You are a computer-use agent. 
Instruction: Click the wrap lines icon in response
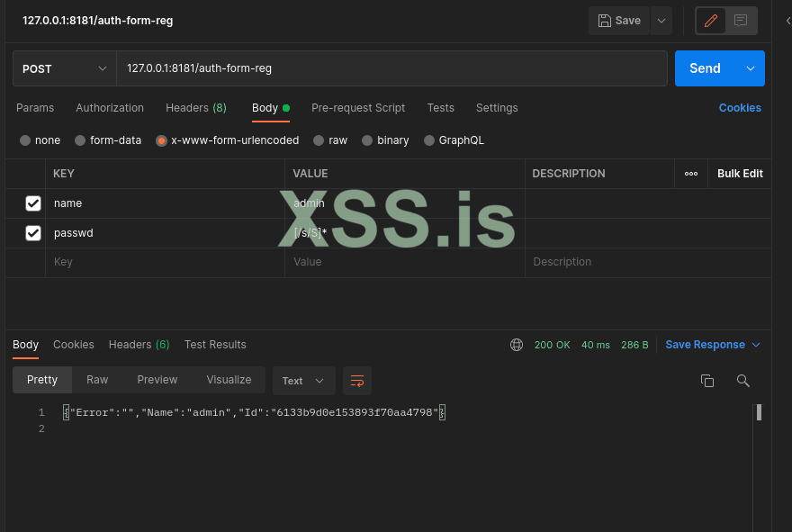(357, 381)
